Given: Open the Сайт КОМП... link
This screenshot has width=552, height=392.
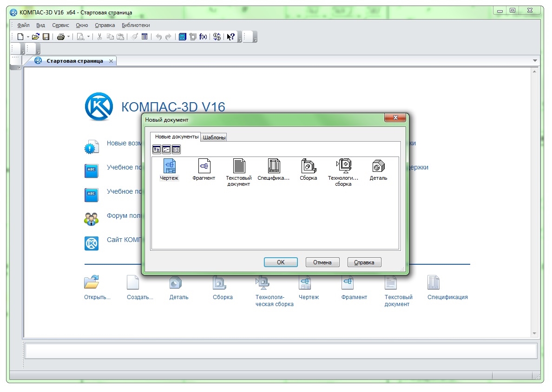Looking at the screenshot, I should tap(124, 240).
